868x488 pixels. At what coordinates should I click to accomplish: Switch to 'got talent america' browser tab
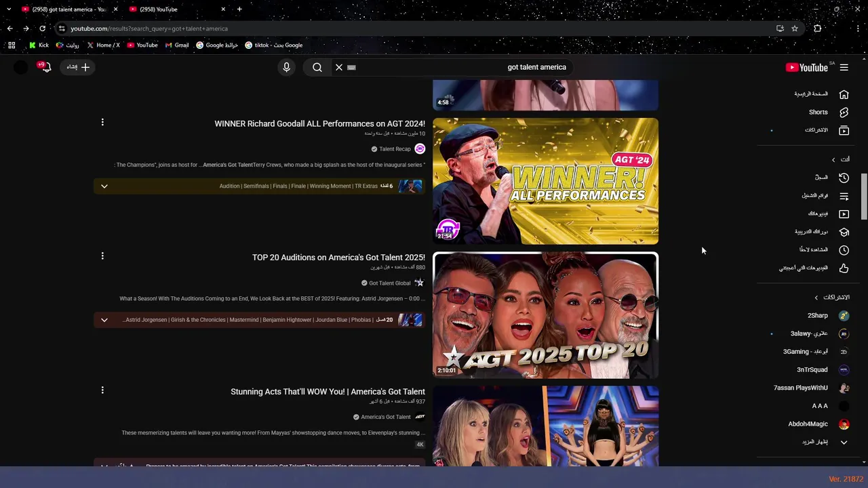(69, 9)
